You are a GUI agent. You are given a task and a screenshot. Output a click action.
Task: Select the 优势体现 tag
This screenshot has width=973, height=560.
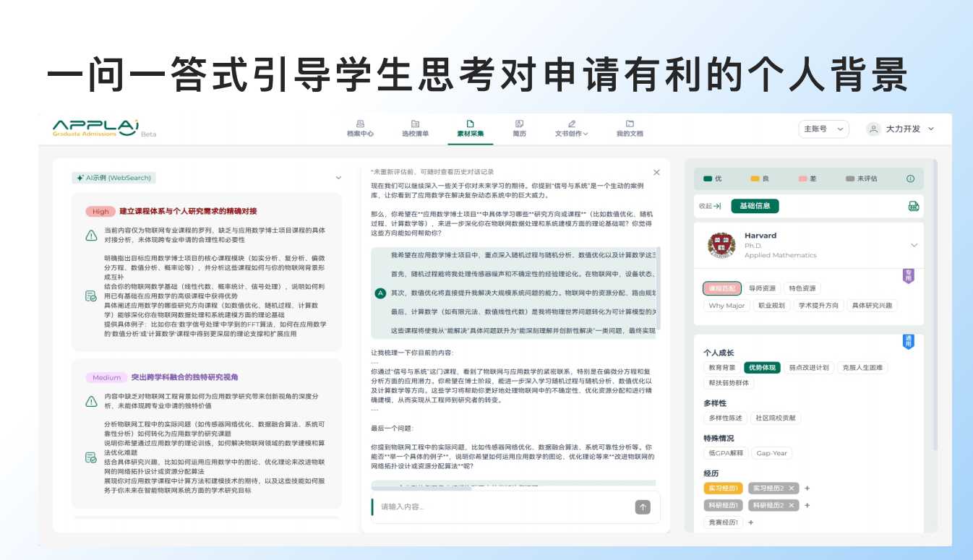point(762,368)
